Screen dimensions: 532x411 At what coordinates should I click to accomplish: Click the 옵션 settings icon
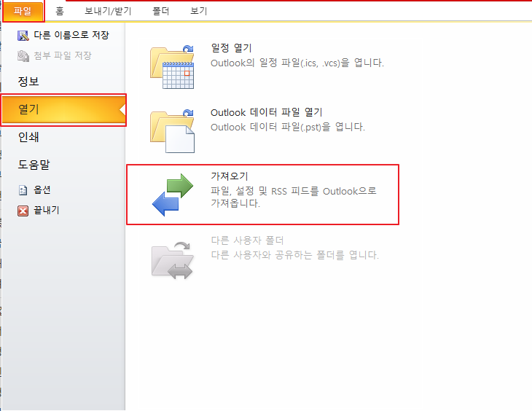point(23,190)
